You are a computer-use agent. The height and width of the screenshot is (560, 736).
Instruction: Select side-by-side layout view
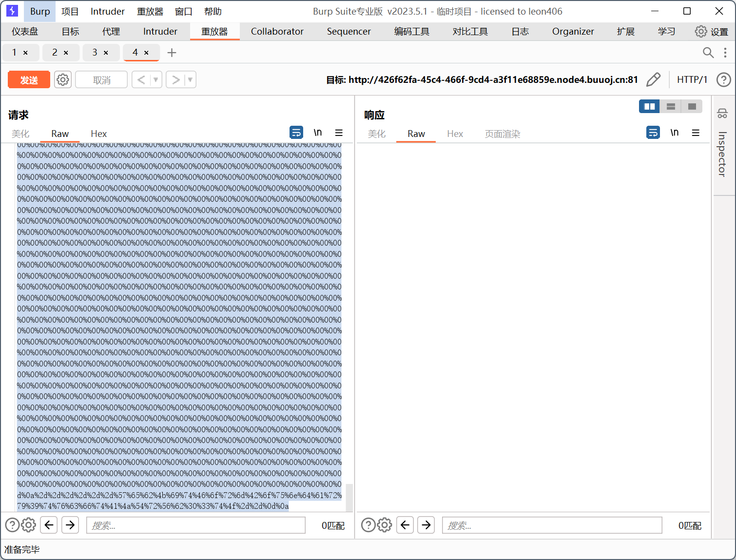click(649, 106)
